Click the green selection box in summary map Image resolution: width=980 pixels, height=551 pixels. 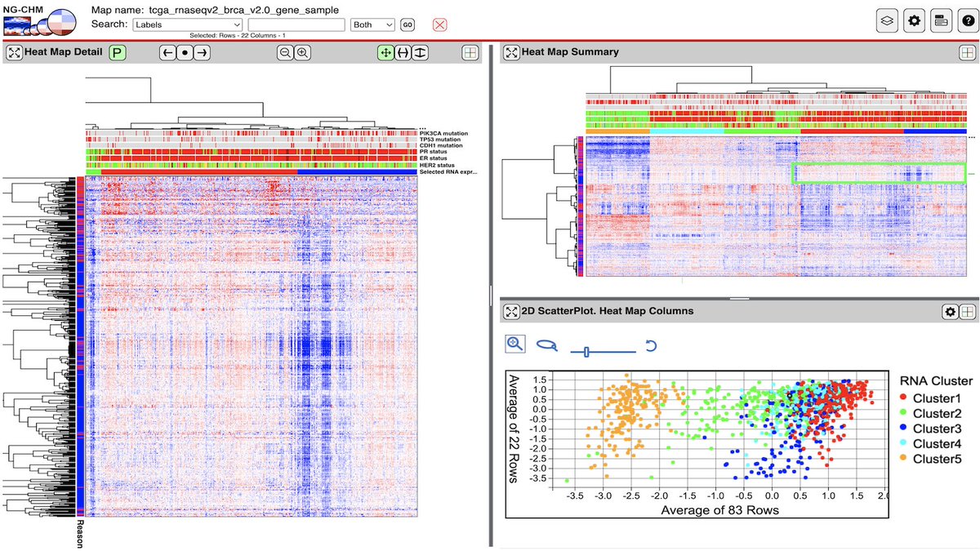[x=880, y=172]
